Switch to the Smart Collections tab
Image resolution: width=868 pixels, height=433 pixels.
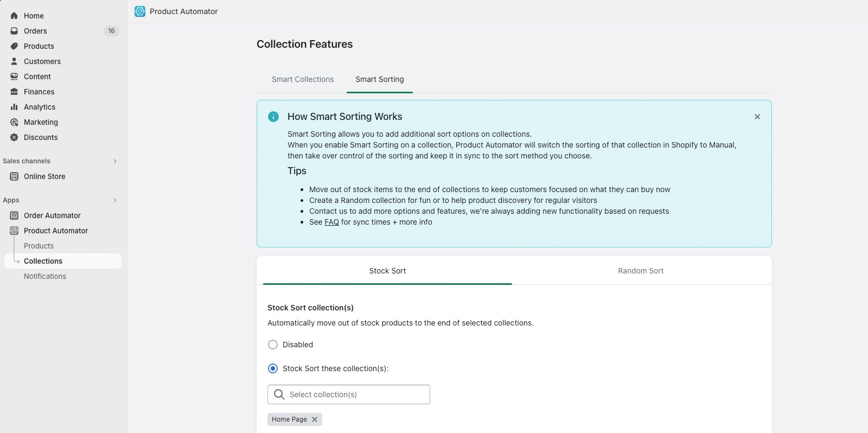(x=303, y=79)
